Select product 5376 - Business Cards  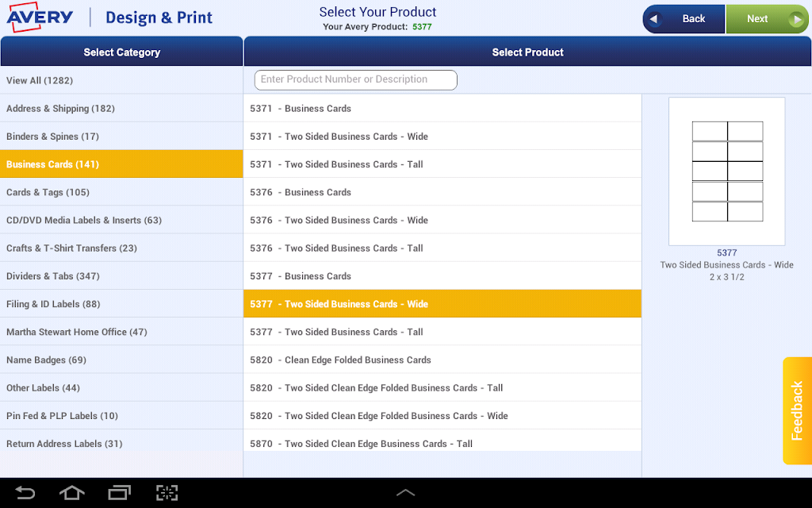click(x=442, y=192)
